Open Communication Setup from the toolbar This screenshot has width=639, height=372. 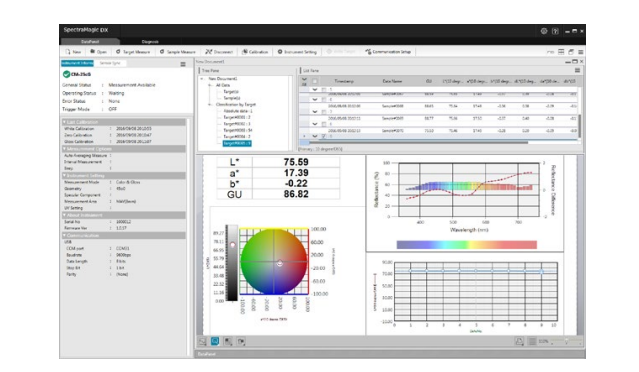click(x=388, y=52)
